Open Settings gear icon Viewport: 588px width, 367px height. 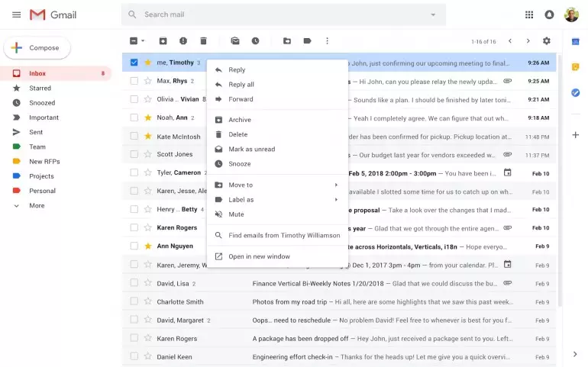tap(546, 41)
